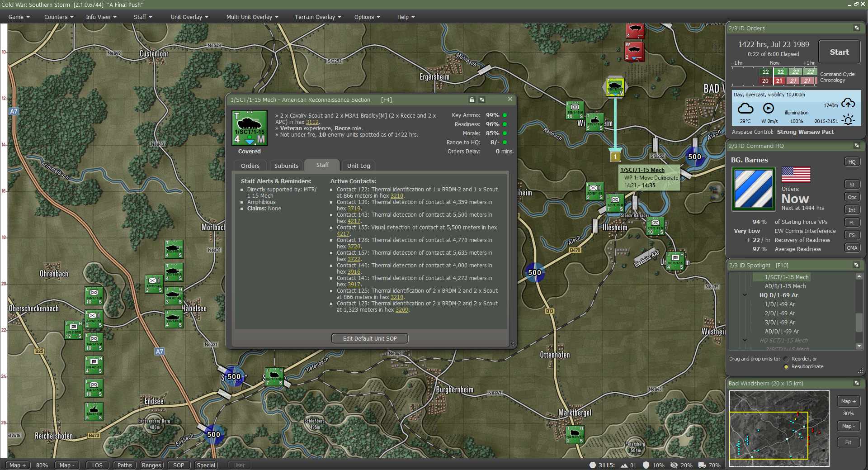Screen dimensions: 868x470
Task: Click the OMA staff button
Action: (852, 248)
